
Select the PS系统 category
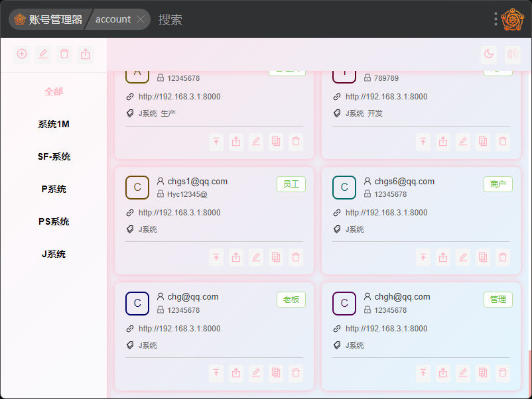[x=54, y=222]
